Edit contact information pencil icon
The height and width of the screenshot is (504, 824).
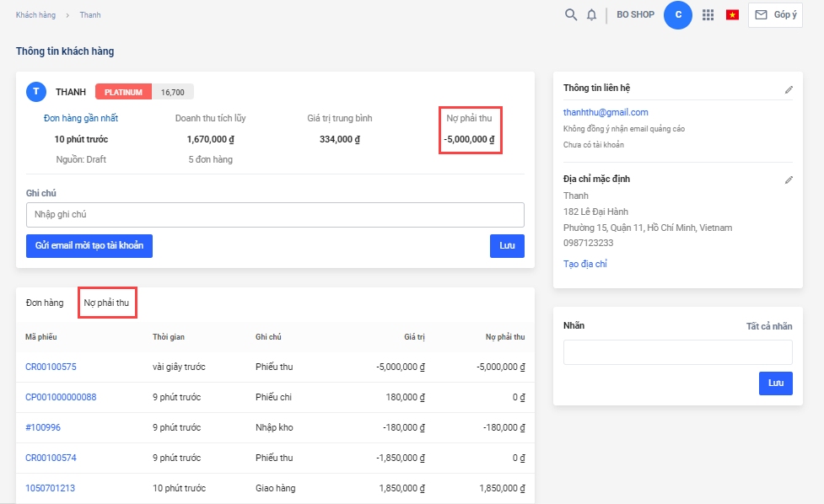click(x=789, y=88)
